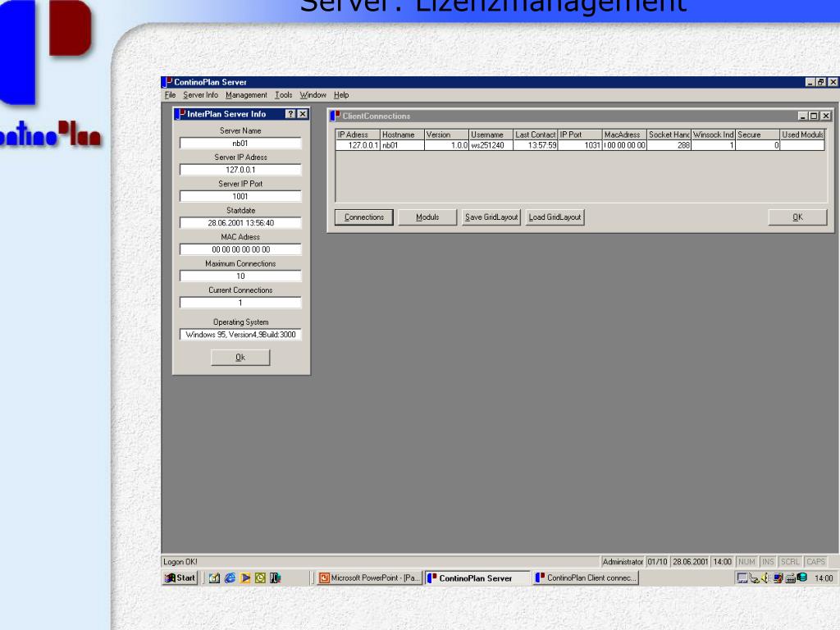
Task: Open the Help menu
Action: [x=341, y=95]
